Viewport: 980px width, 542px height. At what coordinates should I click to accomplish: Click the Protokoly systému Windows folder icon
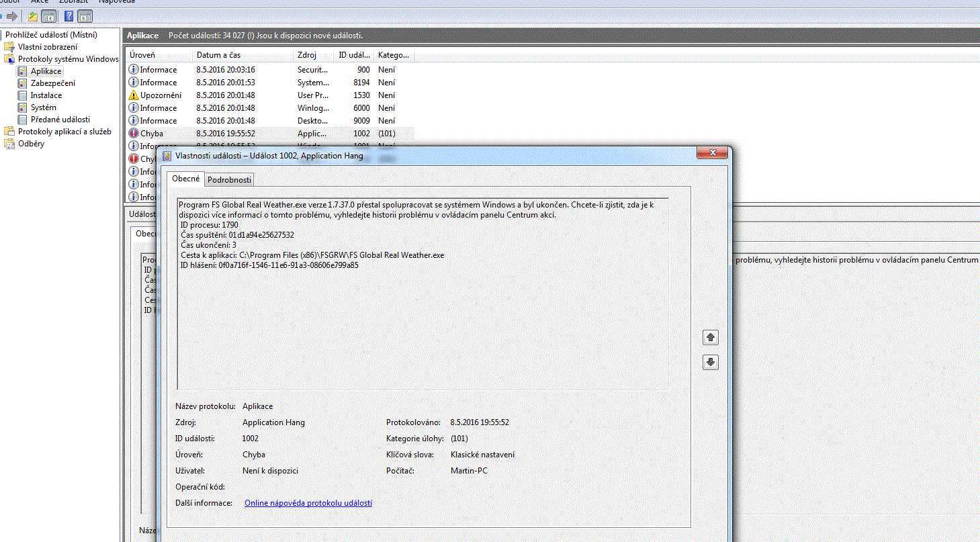coord(10,59)
